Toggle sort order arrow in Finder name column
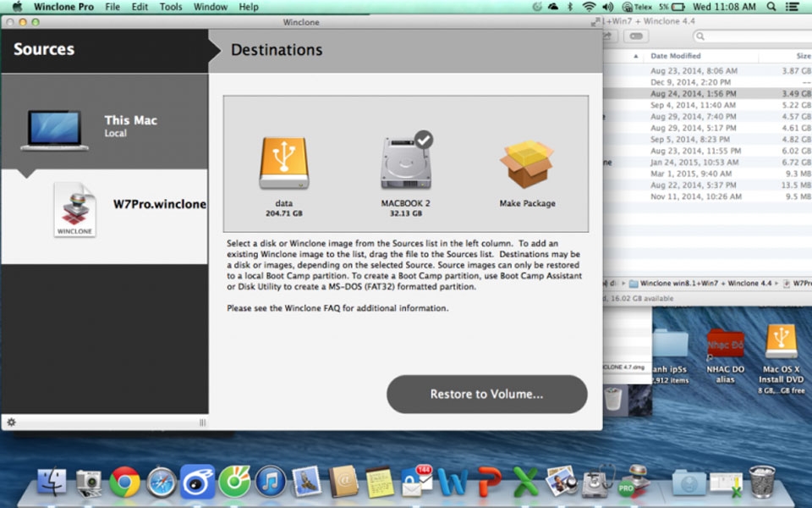Image resolution: width=812 pixels, height=508 pixels. 635,56
